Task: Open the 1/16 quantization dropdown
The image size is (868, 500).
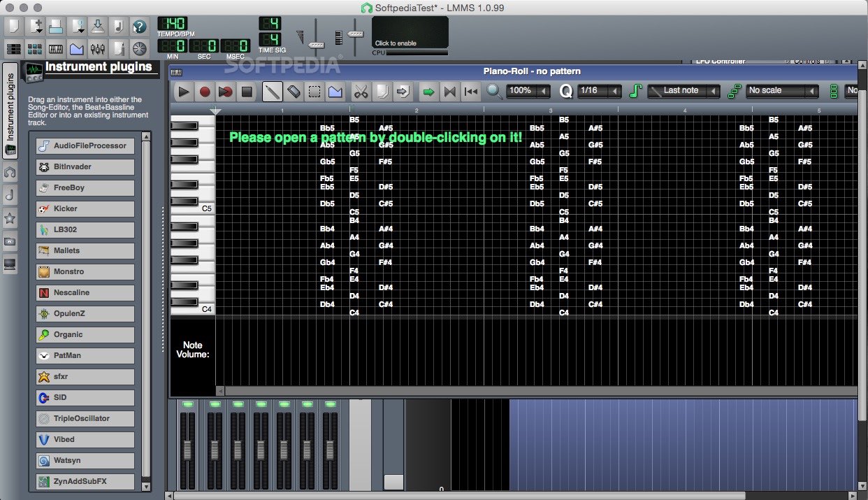Action: (600, 91)
